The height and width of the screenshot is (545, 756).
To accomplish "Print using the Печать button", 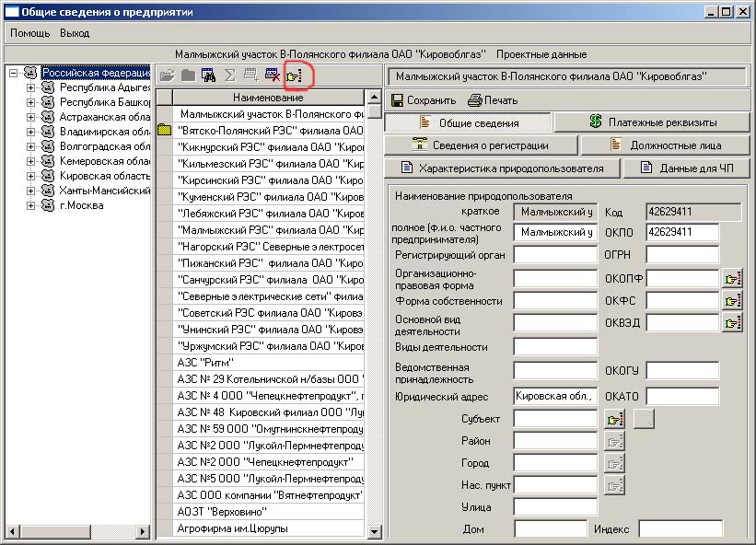I will coord(493,99).
